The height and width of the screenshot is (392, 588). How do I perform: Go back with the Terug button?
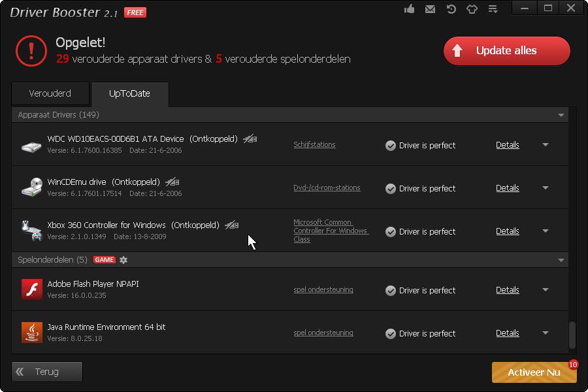tap(47, 372)
